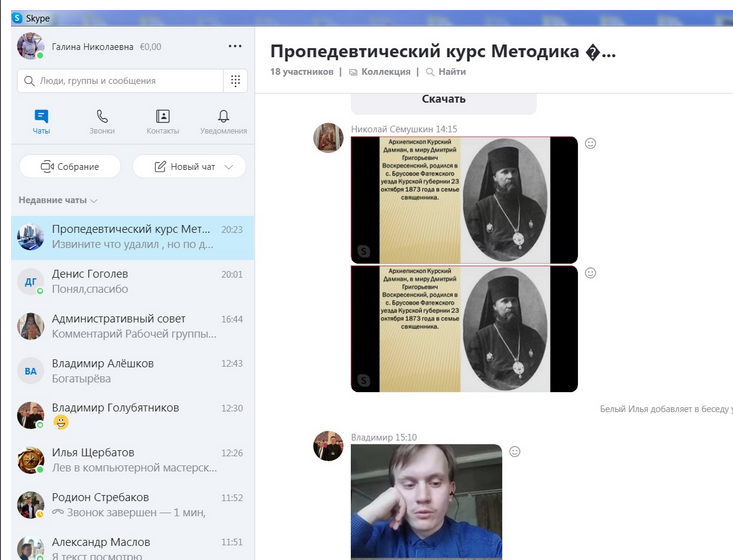Image resolution: width=733 pixels, height=560 pixels.
Task: Open the Владимир Алёшков chat
Action: click(133, 371)
